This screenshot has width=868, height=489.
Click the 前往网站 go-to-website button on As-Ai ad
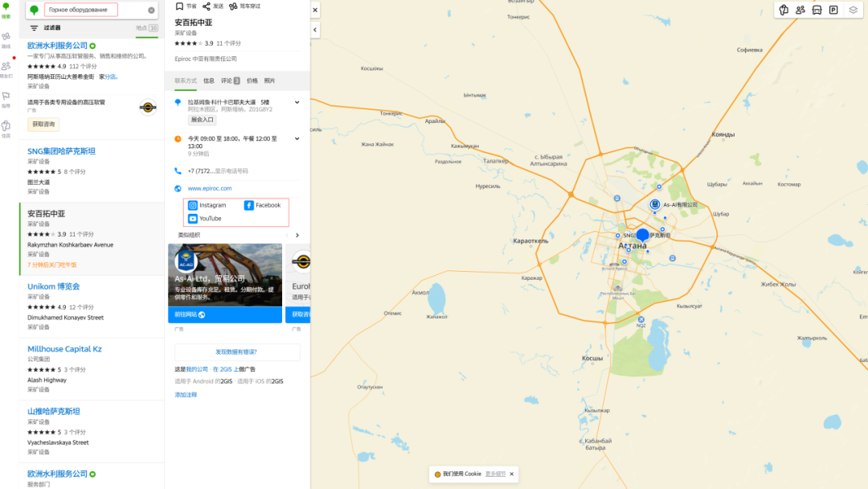pyautogui.click(x=225, y=314)
